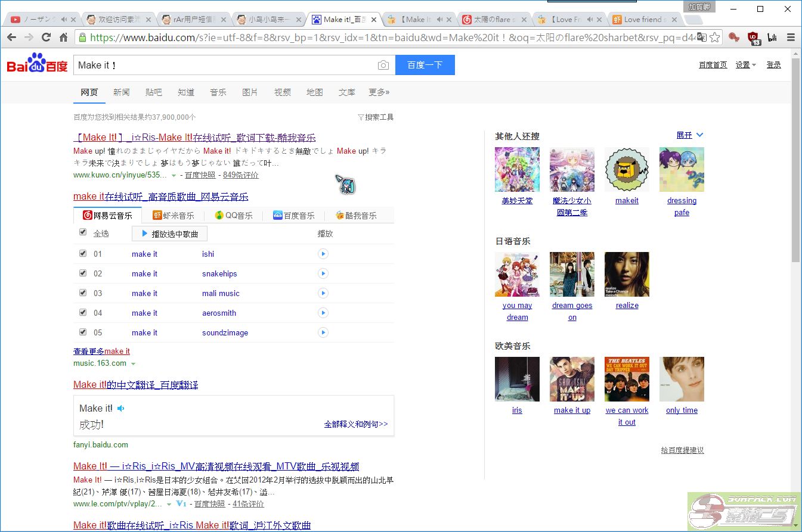Image resolution: width=802 pixels, height=532 pixels.
Task: Open the 设置 settings dropdown
Action: tap(745, 65)
